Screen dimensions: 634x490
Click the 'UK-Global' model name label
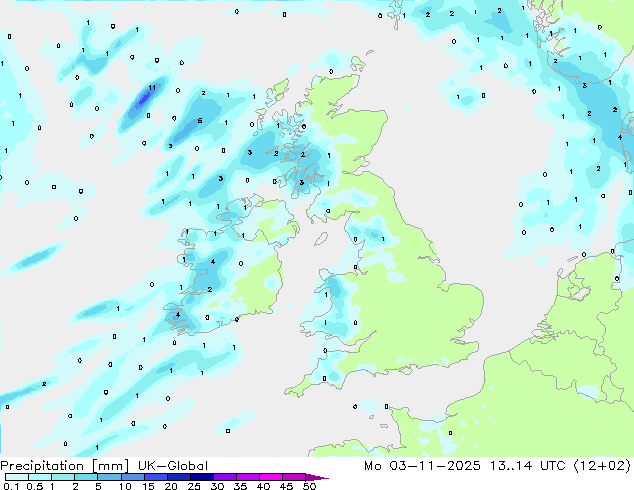(173, 466)
